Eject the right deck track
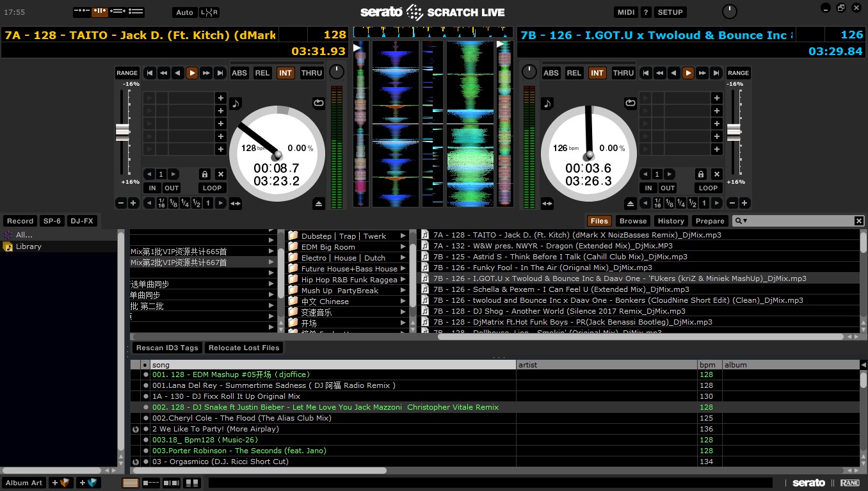Image resolution: width=868 pixels, height=491 pixels. [631, 204]
